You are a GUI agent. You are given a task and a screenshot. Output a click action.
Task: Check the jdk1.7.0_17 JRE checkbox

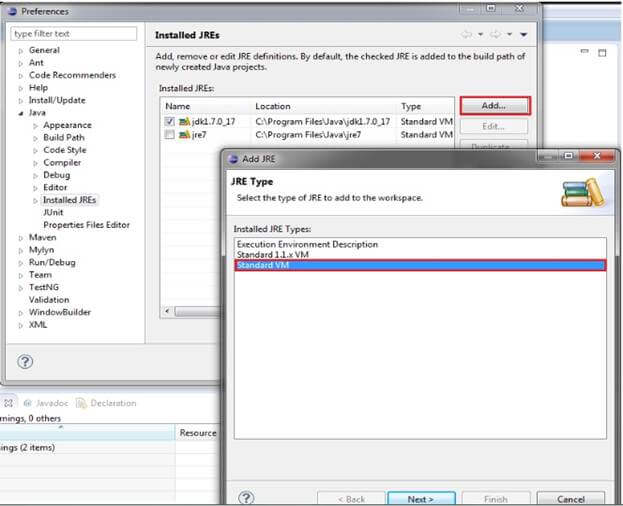click(x=170, y=121)
